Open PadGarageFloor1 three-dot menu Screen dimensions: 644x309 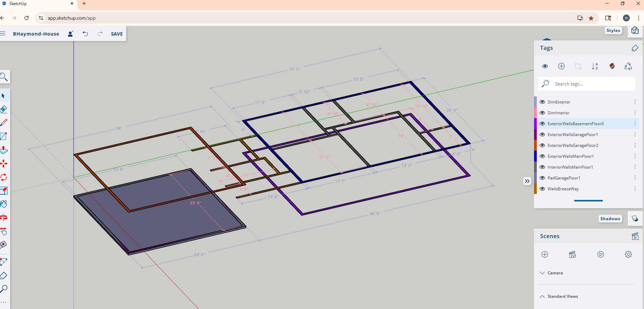pyautogui.click(x=635, y=178)
